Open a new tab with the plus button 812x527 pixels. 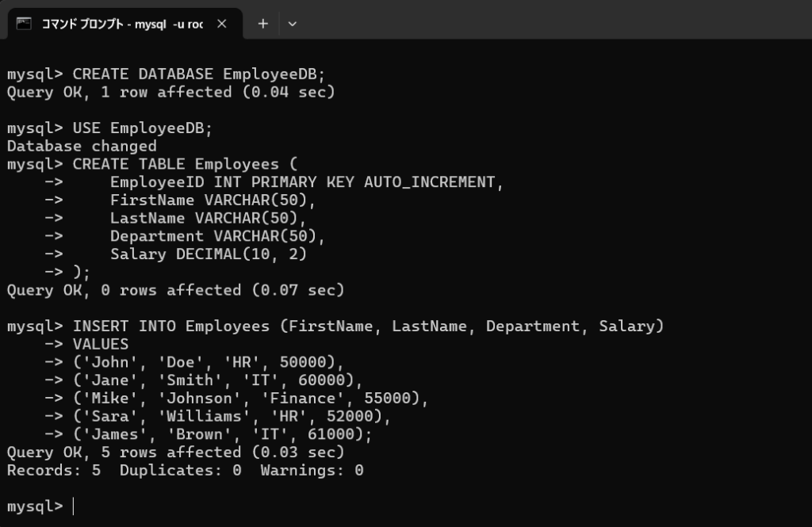click(x=263, y=24)
